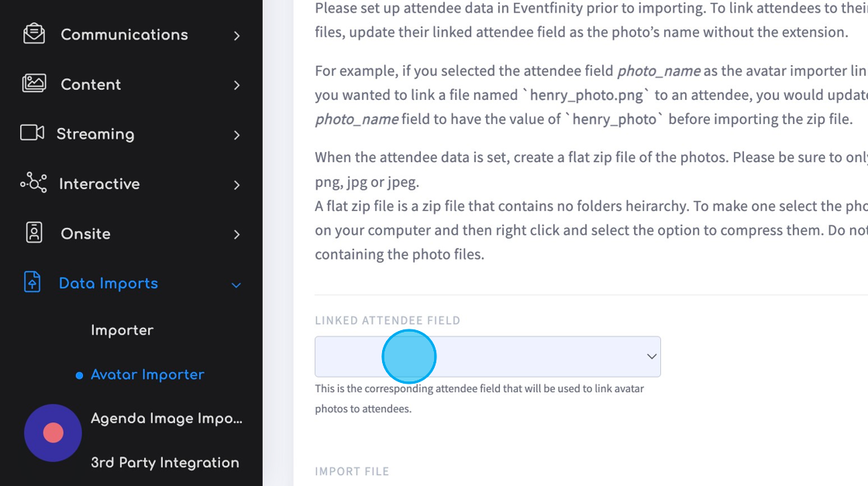Screen dimensions: 868x486
Task: Select the Avatar Importer bullet marker
Action: (x=79, y=376)
